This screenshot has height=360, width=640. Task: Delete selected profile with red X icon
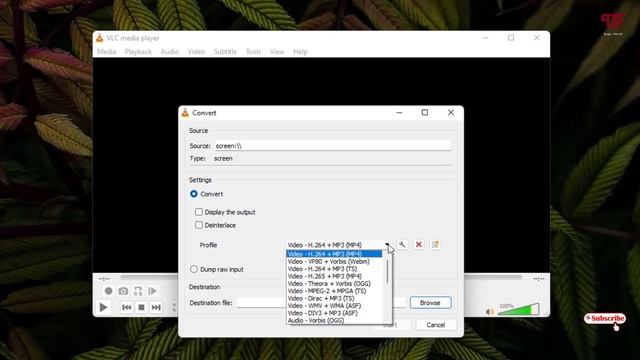(418, 244)
